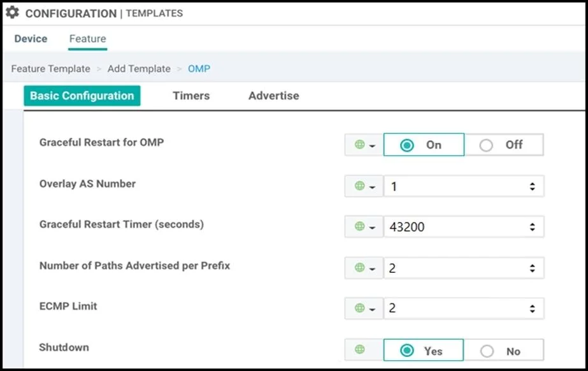Open scope dropdown arrow for Overlay AS Number

click(373, 187)
